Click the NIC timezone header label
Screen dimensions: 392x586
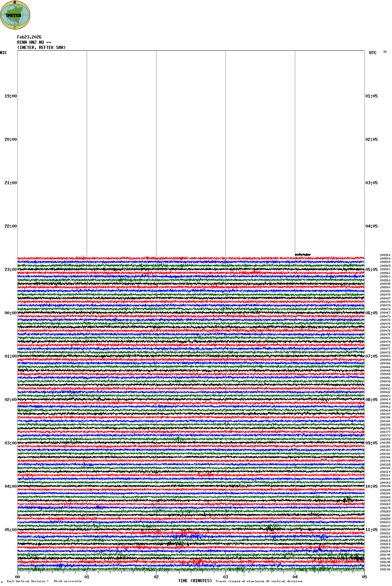click(x=3, y=53)
